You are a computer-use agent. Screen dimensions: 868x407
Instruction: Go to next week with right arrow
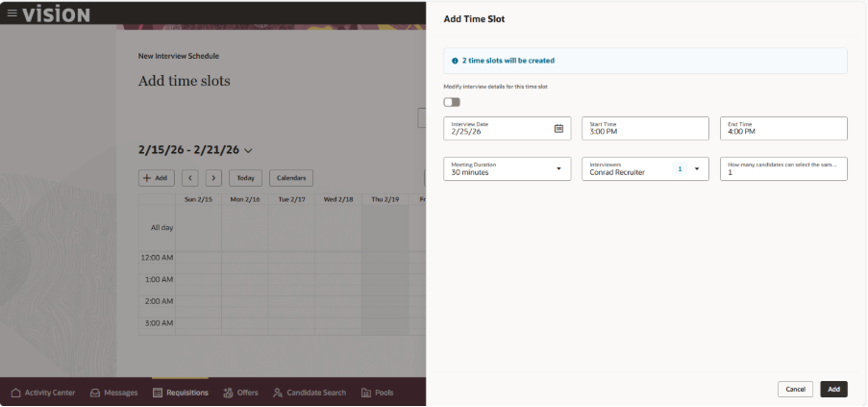pyautogui.click(x=213, y=178)
